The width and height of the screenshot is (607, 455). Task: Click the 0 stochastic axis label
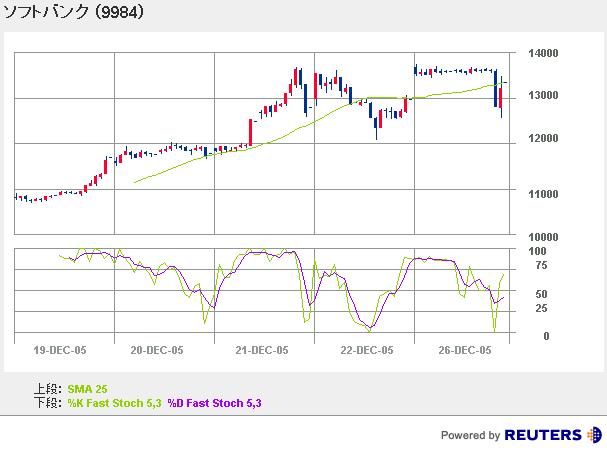[546, 336]
